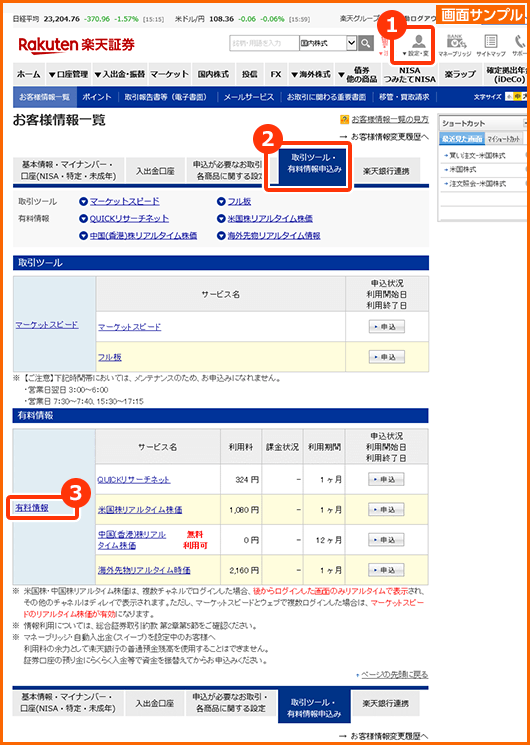Switch to top 基本情報・マイナンバー・口座 tab
530x745 pixels.
point(68,170)
